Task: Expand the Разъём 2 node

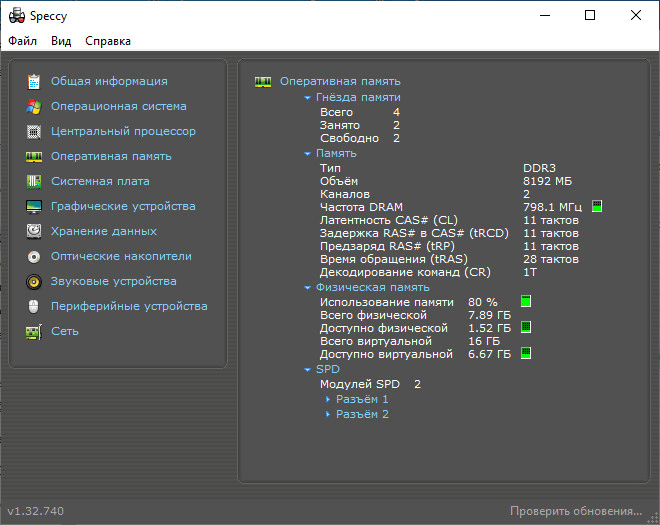Action: [328, 414]
